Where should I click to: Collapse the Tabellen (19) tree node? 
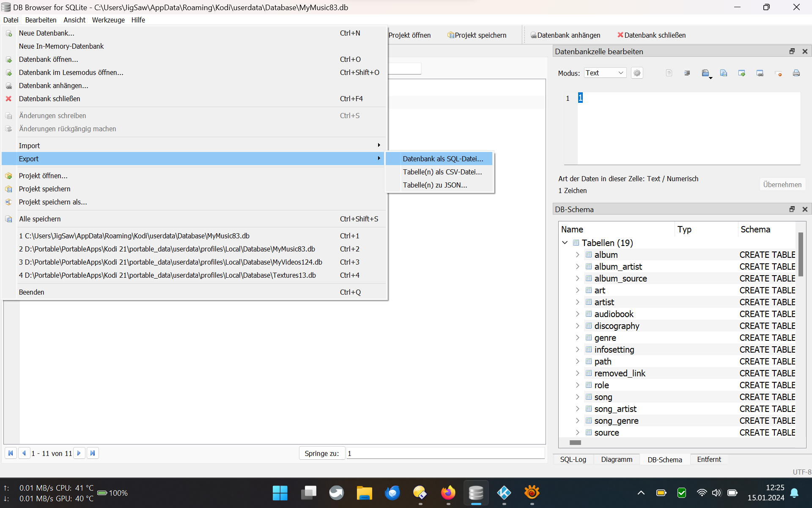coord(565,243)
